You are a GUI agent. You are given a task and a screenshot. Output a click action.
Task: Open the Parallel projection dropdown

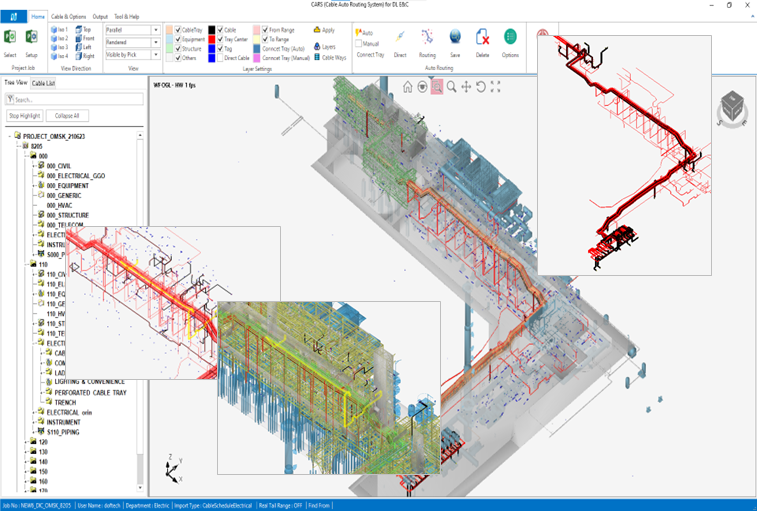tap(156, 30)
